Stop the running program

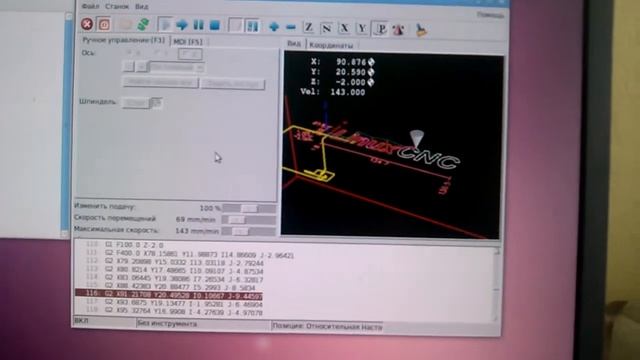click(215, 25)
